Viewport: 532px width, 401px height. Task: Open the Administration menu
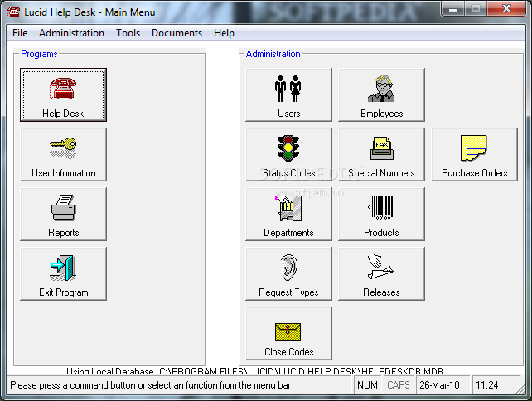point(71,33)
